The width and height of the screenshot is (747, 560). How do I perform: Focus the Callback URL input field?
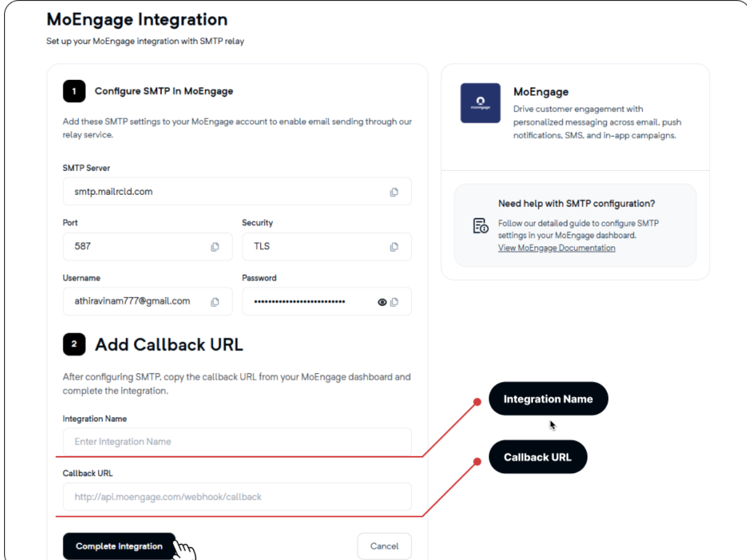click(237, 497)
